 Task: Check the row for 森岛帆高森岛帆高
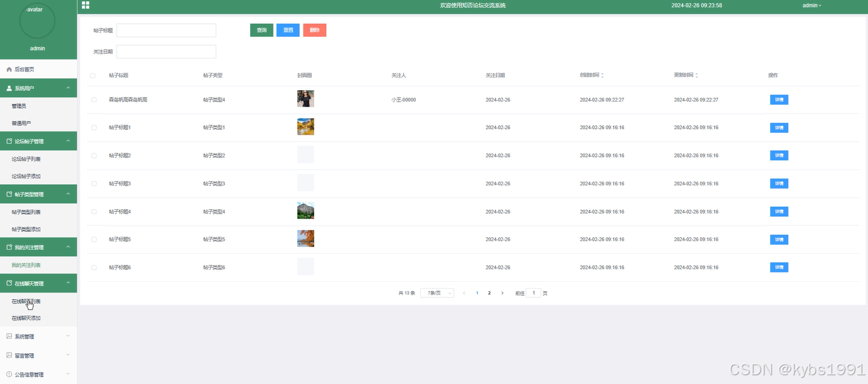tap(94, 100)
